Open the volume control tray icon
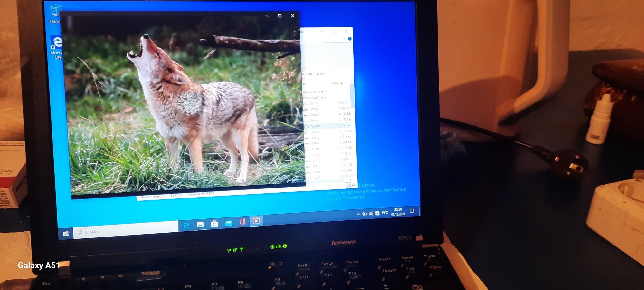The width and height of the screenshot is (644, 290). coord(371,214)
